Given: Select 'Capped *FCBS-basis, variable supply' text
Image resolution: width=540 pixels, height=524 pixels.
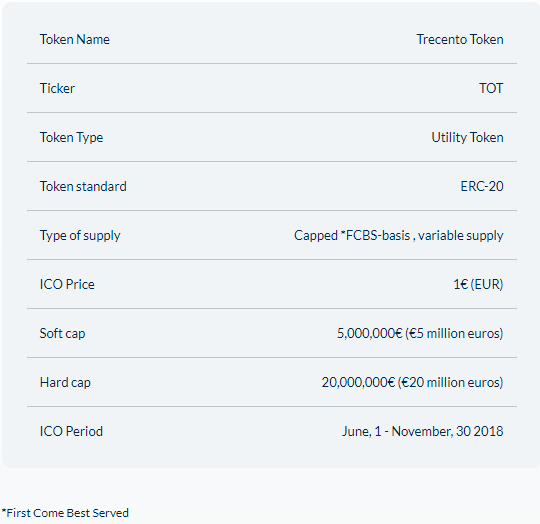Looking at the screenshot, I should [x=398, y=235].
